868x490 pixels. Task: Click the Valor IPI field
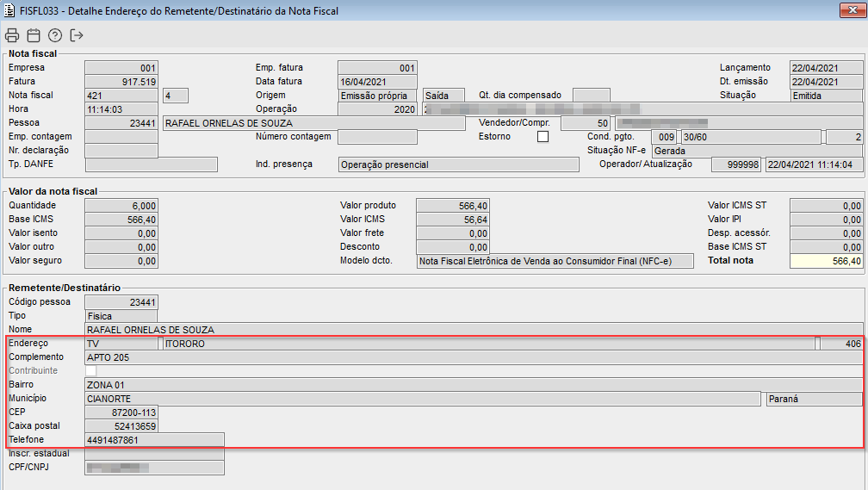tap(826, 220)
